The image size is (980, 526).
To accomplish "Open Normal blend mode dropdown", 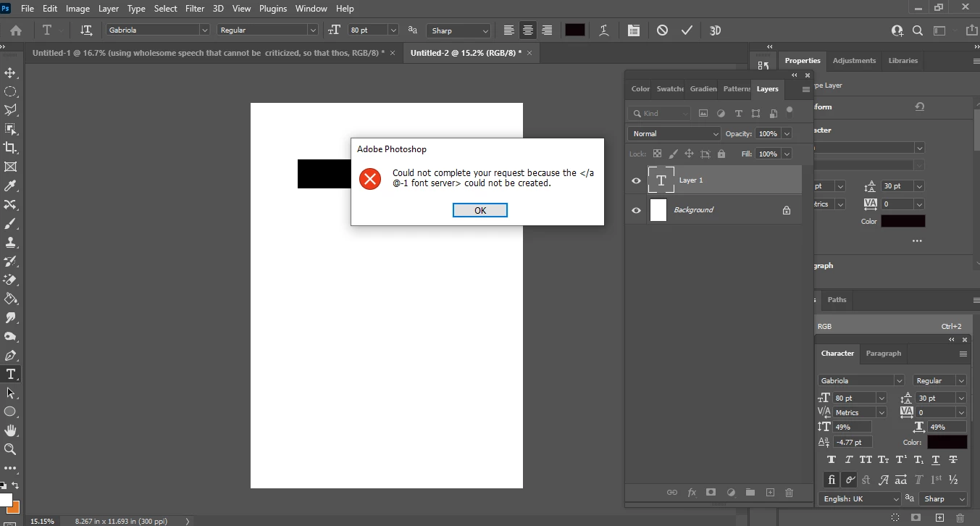I will 675,134.
